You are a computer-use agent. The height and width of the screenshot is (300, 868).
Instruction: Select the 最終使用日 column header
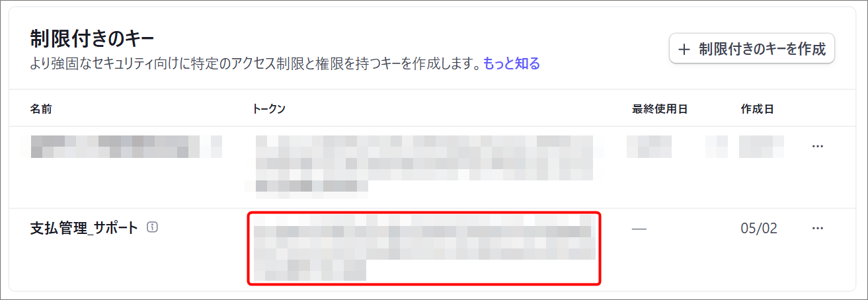click(x=660, y=109)
